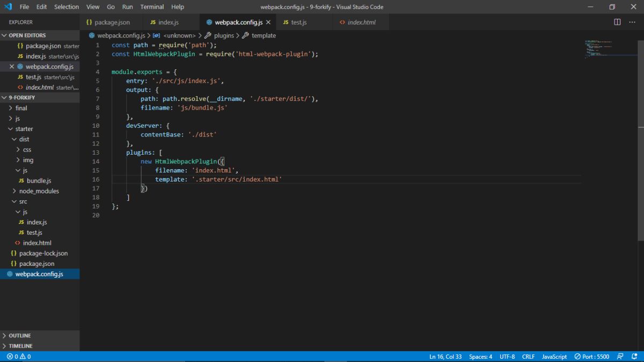Click the plugins breadcrumb segment
The height and width of the screenshot is (362, 644).
(x=219, y=35)
